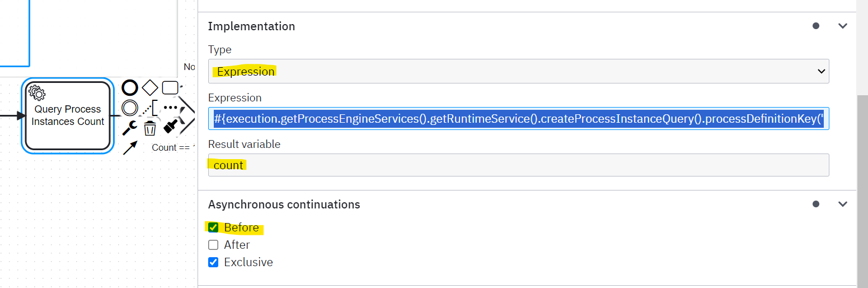Open the change type wrench tool

pos(130,128)
